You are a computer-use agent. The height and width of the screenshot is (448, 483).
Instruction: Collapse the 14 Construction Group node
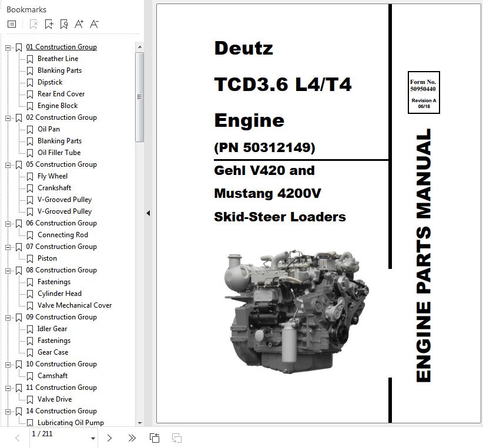click(x=8, y=412)
